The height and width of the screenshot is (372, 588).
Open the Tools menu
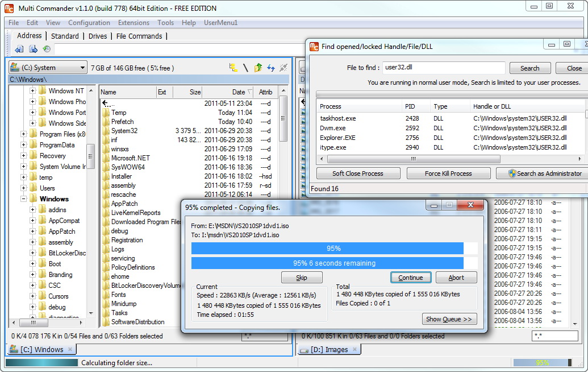pos(165,23)
